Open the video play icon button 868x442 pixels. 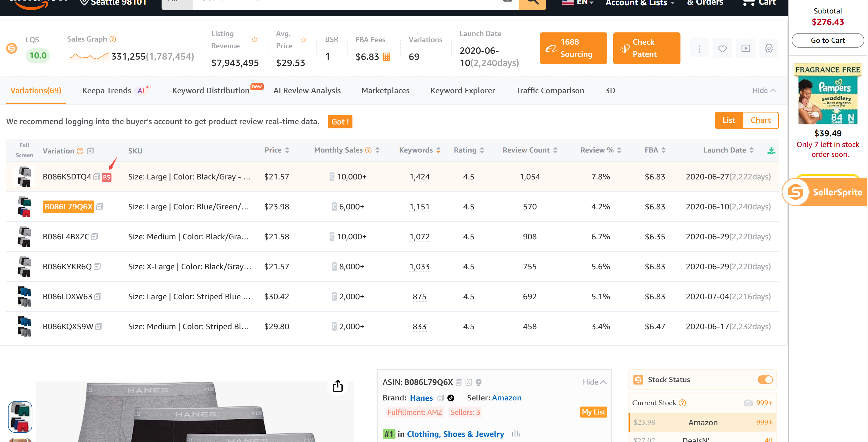click(745, 49)
